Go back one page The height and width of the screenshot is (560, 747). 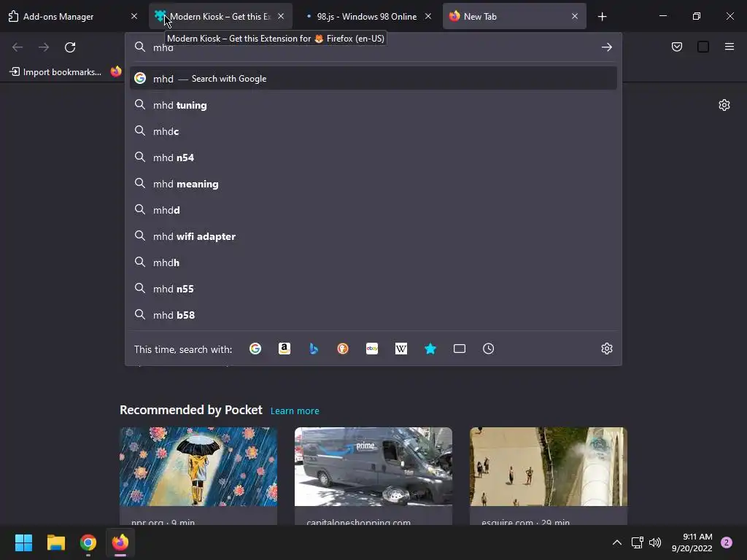[x=18, y=47]
